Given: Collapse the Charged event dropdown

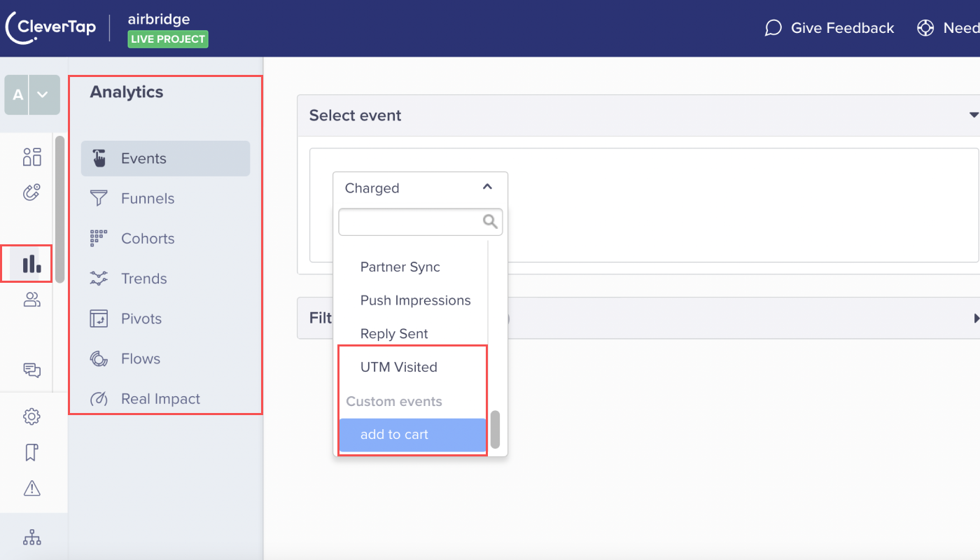Looking at the screenshot, I should (488, 187).
